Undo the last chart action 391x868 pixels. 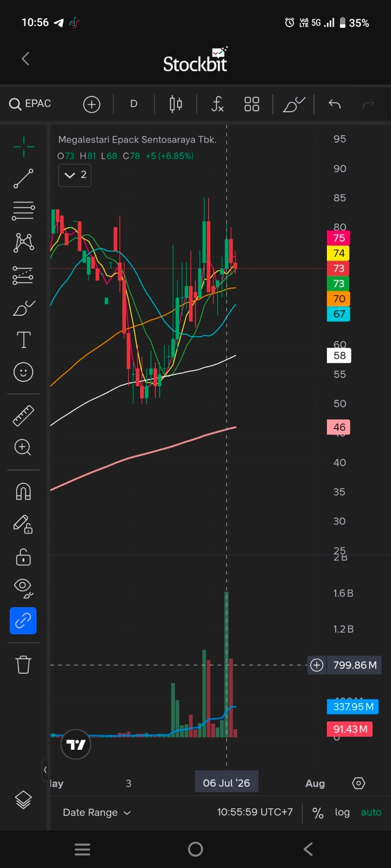(x=335, y=104)
